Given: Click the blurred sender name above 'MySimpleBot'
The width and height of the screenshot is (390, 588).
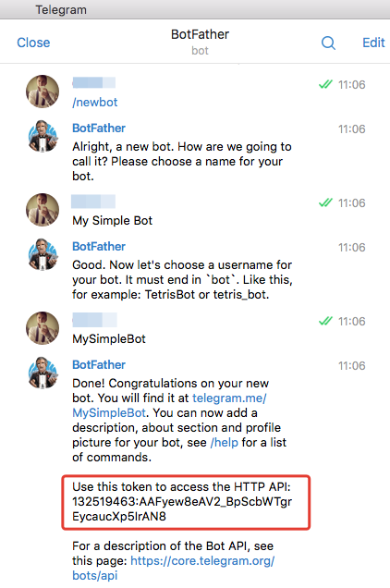Looking at the screenshot, I should (94, 321).
